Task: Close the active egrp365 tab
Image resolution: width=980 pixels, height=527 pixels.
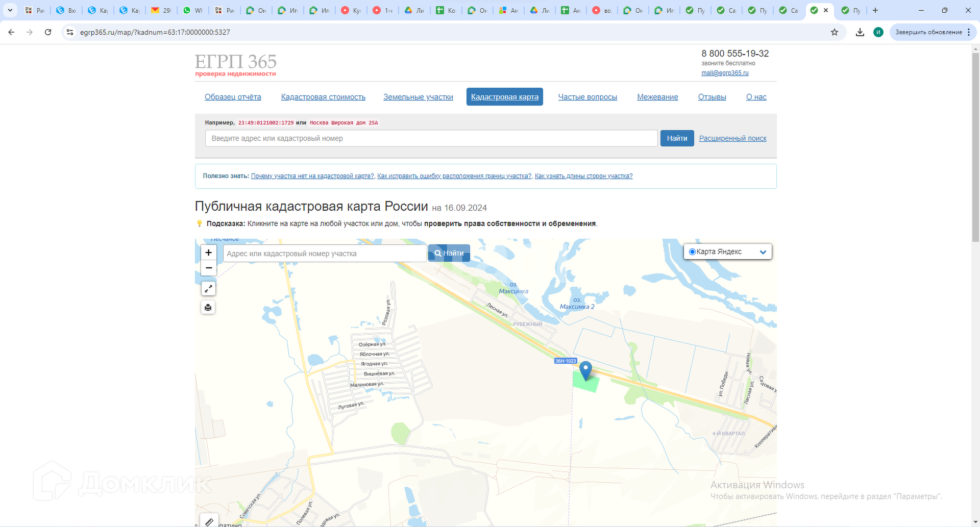Action: pyautogui.click(x=826, y=10)
